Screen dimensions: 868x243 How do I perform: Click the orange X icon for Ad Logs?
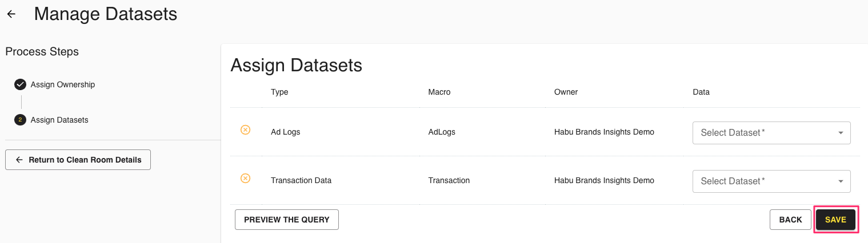click(245, 130)
